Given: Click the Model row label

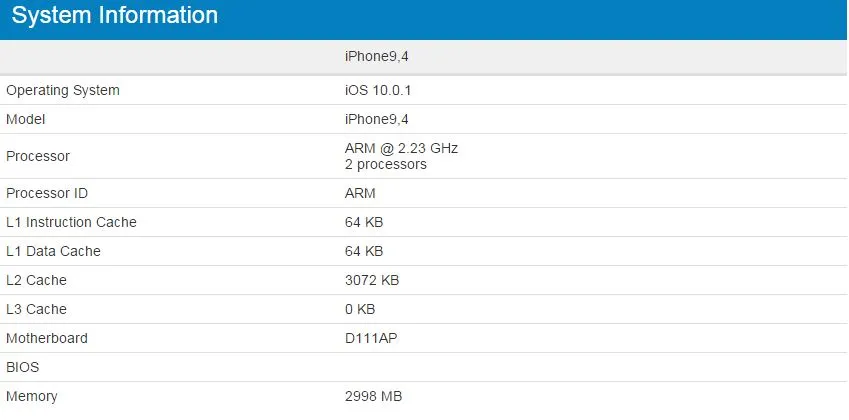Looking at the screenshot, I should tap(25, 119).
